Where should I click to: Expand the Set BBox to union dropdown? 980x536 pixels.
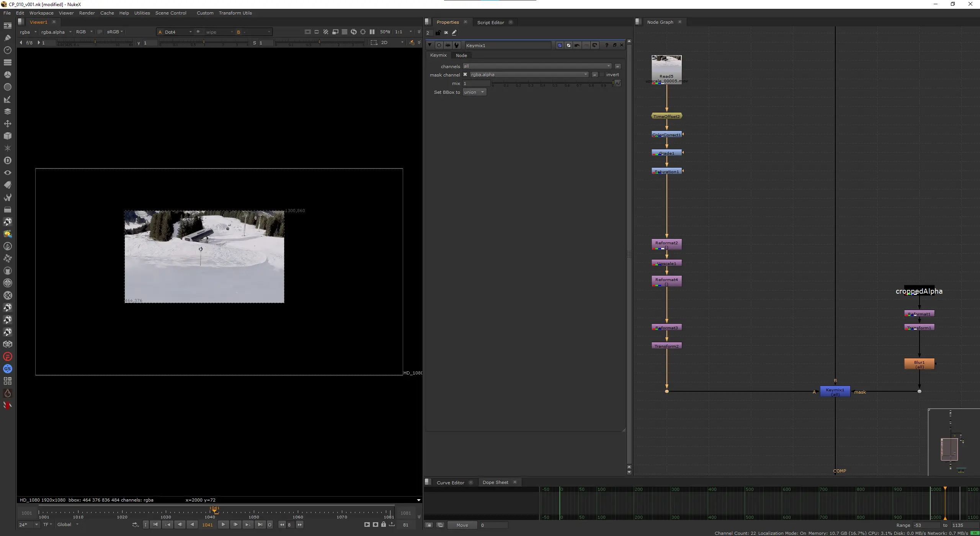pyautogui.click(x=474, y=92)
